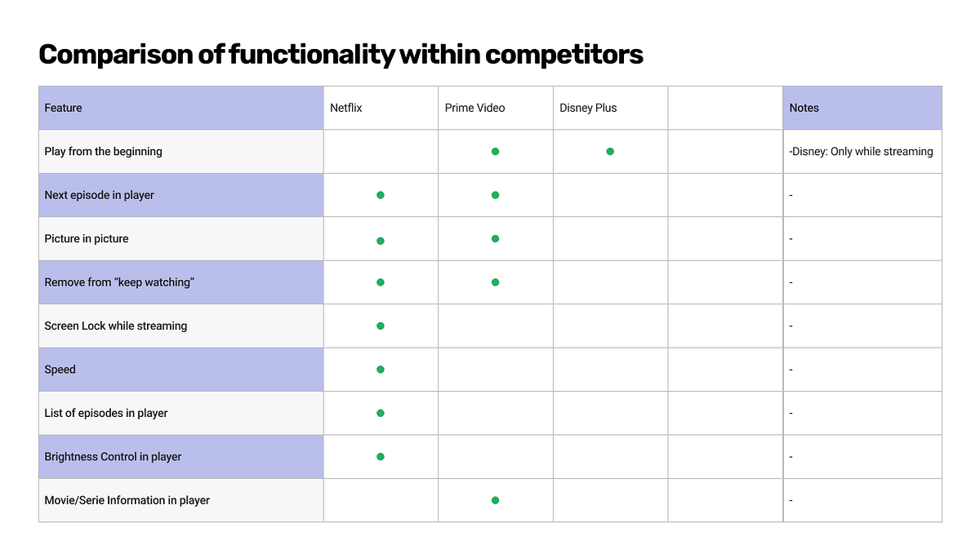Click Prime Video dot for Movie/Serie Information in player
This screenshot has height=550, width=980.
[495, 500]
